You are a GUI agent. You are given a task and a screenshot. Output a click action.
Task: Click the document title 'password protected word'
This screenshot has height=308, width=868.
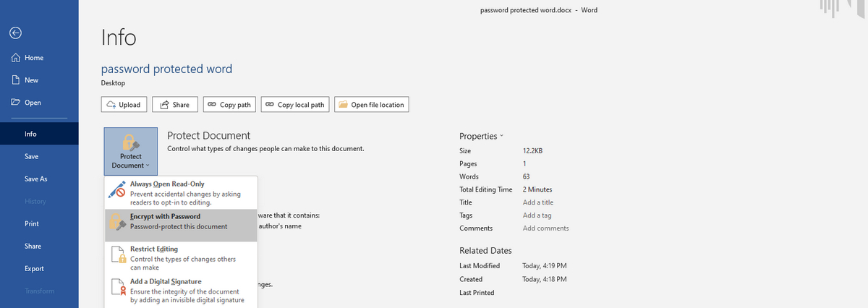(x=166, y=69)
